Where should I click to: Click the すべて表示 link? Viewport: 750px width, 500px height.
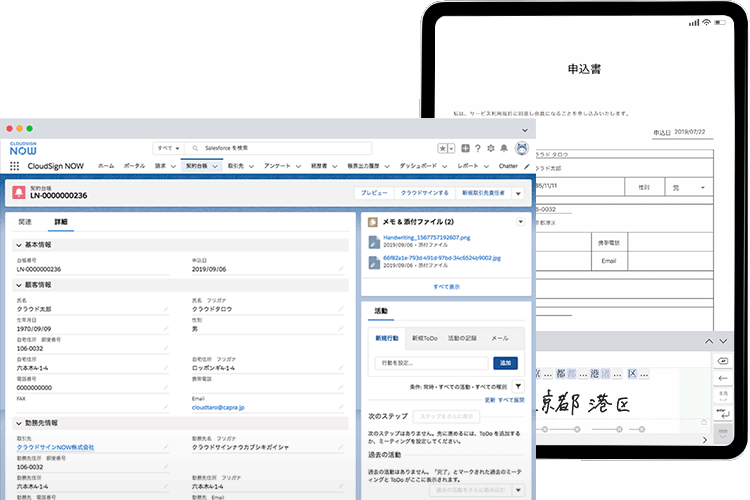[446, 287]
